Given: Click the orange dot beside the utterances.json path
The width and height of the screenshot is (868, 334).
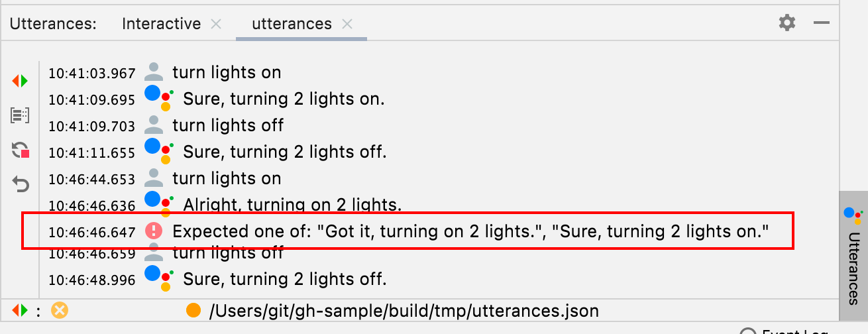Looking at the screenshot, I should 193,309.
